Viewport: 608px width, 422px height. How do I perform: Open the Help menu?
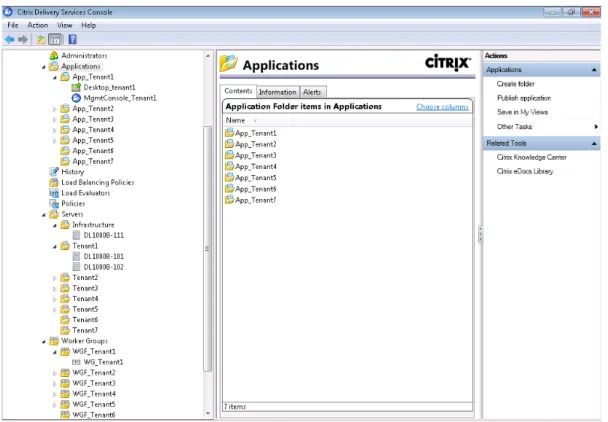pos(88,25)
